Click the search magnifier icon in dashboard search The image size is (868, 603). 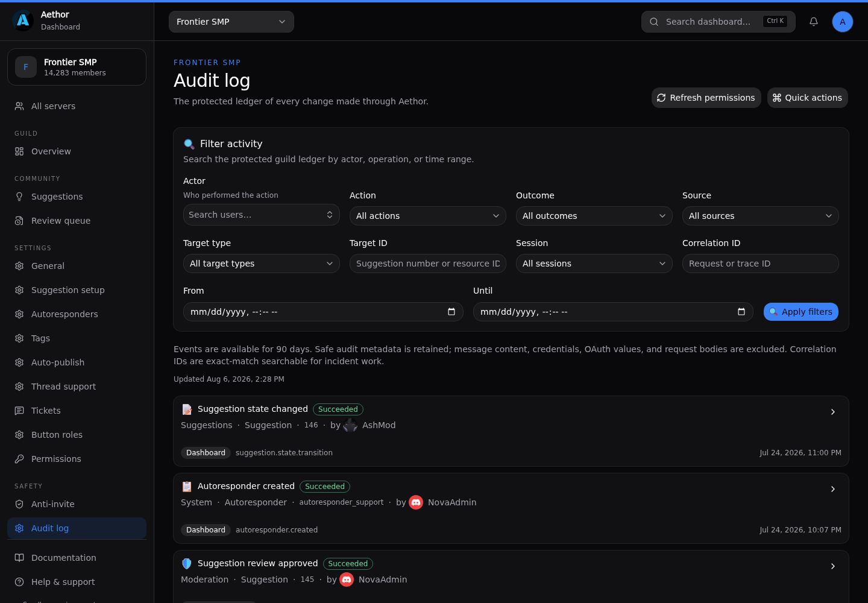tap(654, 22)
